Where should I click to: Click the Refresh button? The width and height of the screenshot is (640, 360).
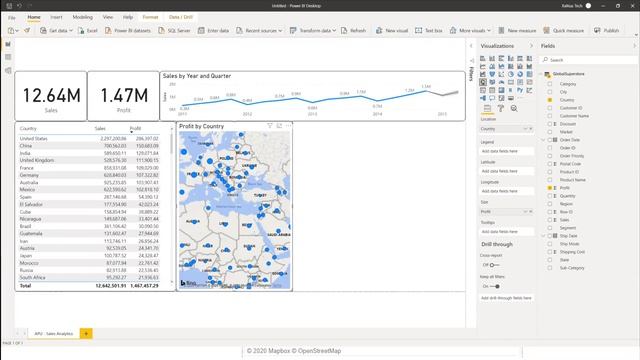click(x=353, y=30)
